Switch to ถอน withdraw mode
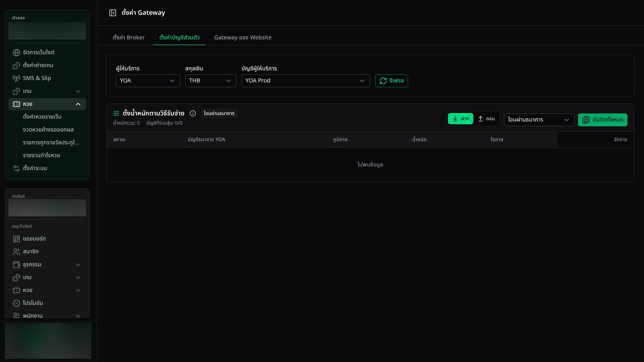The image size is (644, 362). point(486,119)
